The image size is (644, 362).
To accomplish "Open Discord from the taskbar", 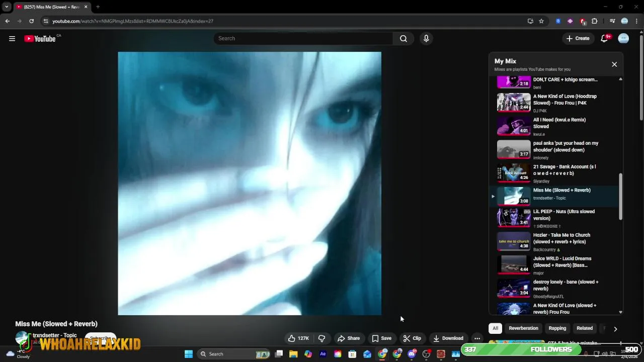I will pos(412,354).
